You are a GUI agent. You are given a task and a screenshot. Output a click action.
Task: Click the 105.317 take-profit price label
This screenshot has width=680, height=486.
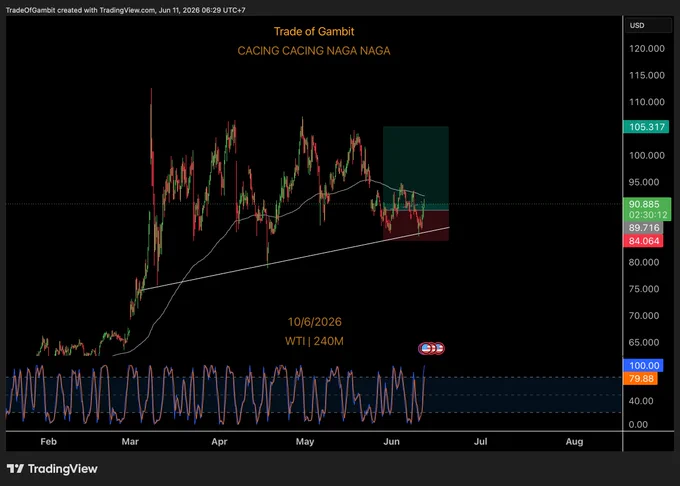pyautogui.click(x=646, y=127)
